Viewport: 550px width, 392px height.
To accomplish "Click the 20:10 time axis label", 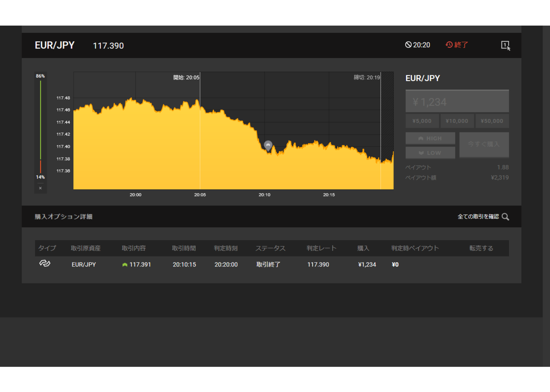I will 264,195.
